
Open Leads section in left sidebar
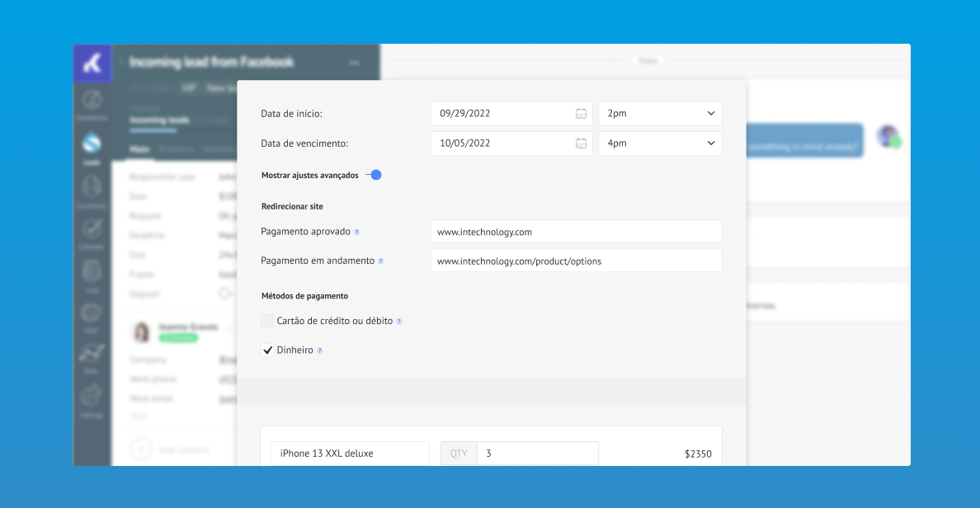click(92, 148)
